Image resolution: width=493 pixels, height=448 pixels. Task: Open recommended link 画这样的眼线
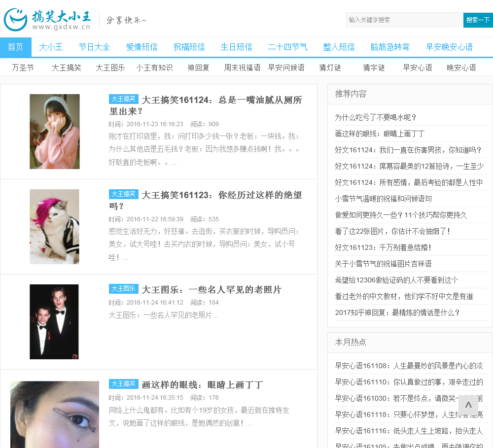click(x=380, y=134)
